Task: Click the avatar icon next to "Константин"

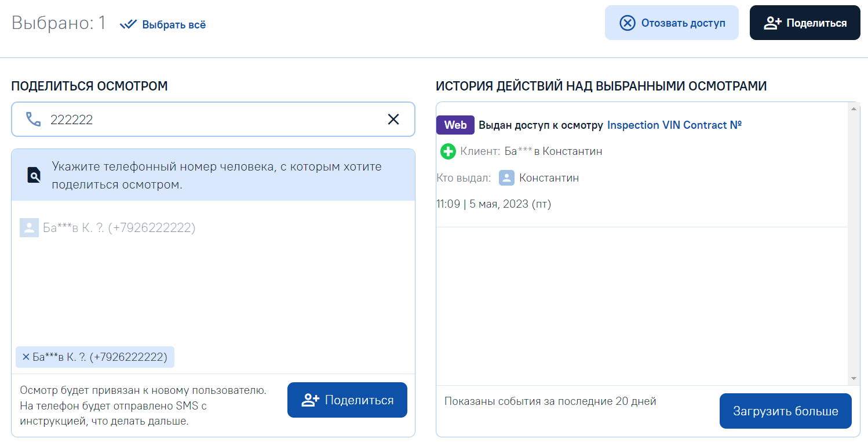Action: coord(506,178)
